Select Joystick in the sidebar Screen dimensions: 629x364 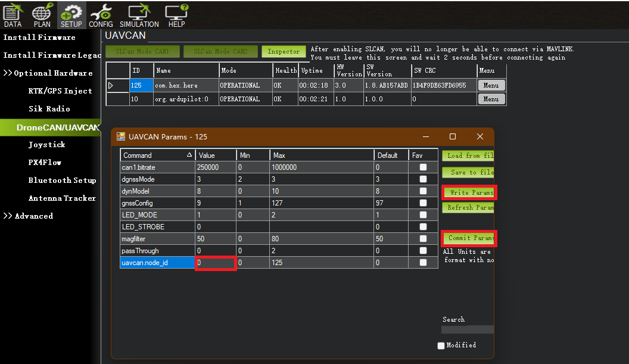[46, 145]
